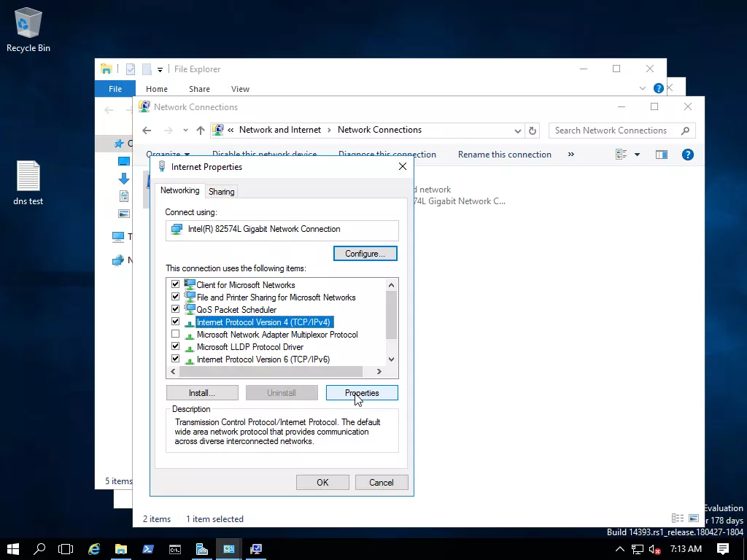Refresh the Network Connections address bar
Viewport: 747px width, 560px height.
[x=533, y=131]
